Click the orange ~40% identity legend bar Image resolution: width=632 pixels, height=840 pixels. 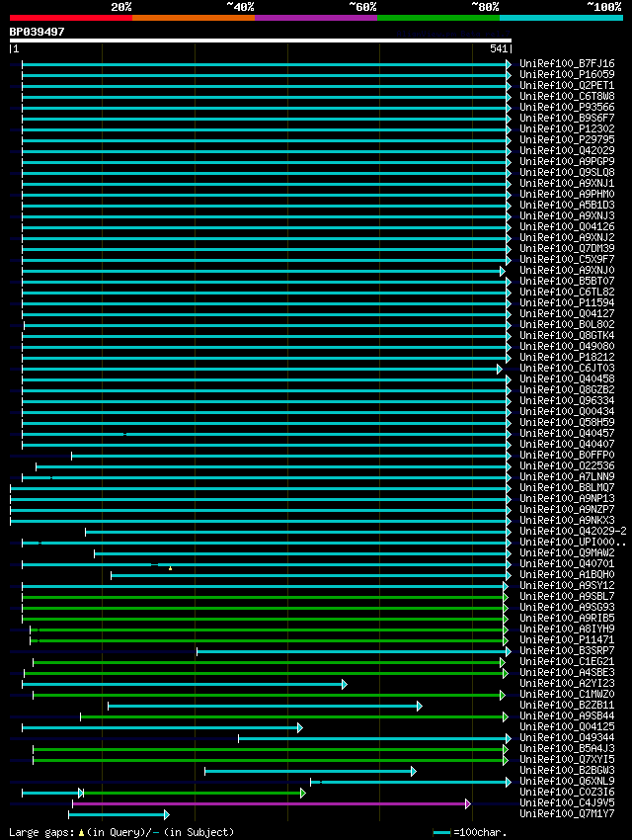[x=194, y=18]
